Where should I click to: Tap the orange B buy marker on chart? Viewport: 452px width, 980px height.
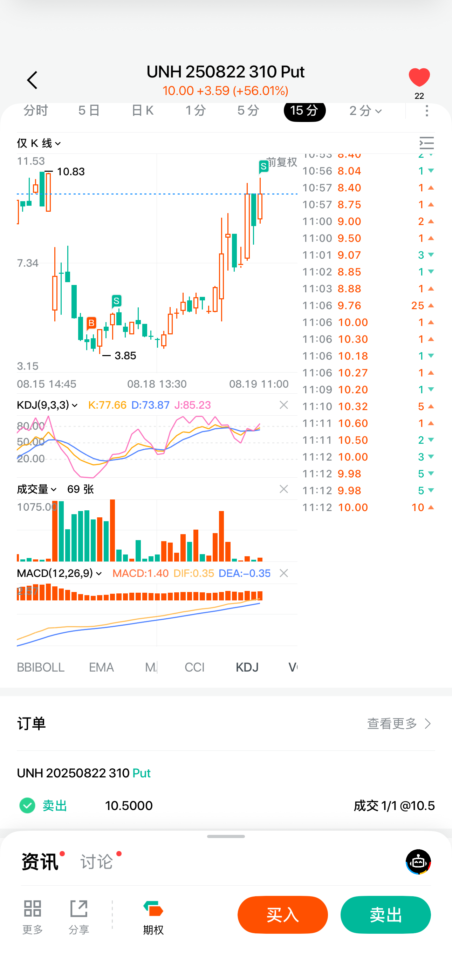91,324
